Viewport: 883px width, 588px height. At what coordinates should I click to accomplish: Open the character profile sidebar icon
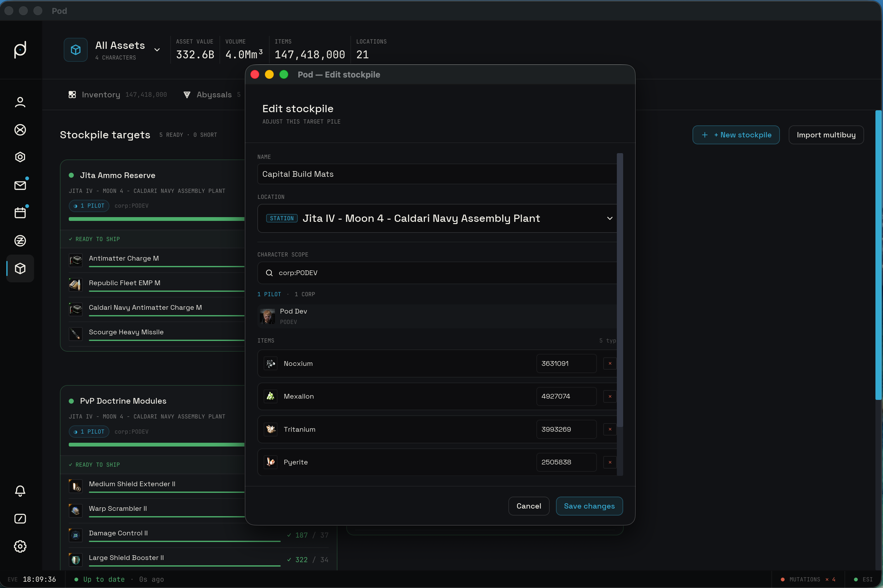[x=20, y=102]
